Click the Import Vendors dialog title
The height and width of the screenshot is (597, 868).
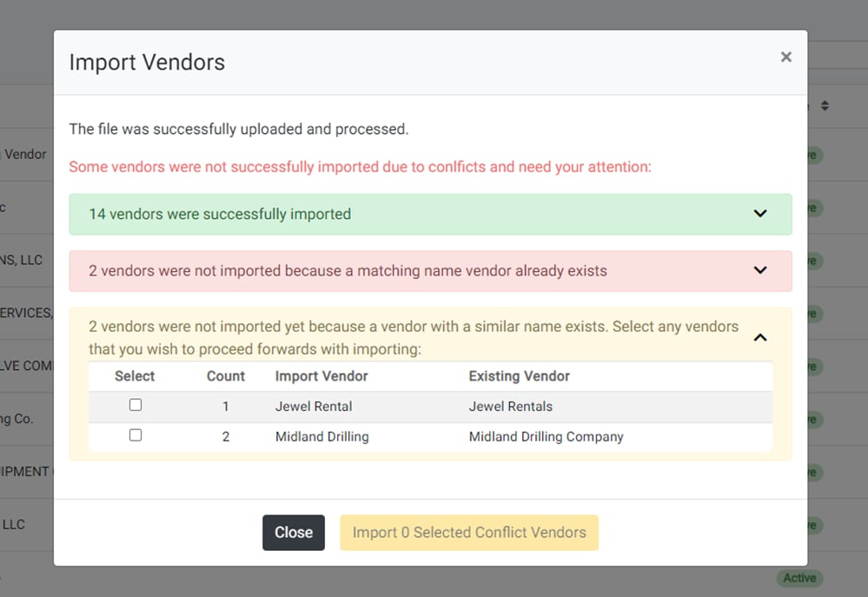(x=147, y=62)
